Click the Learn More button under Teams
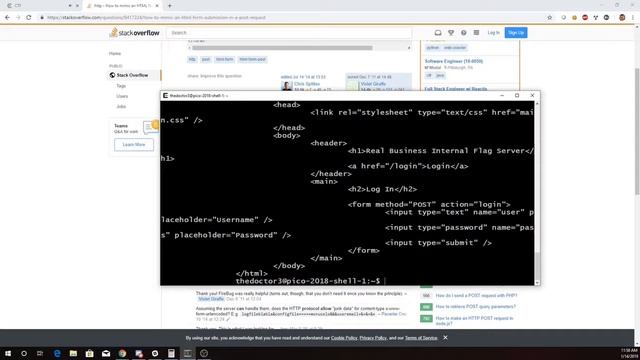640x360 pixels. click(x=134, y=144)
